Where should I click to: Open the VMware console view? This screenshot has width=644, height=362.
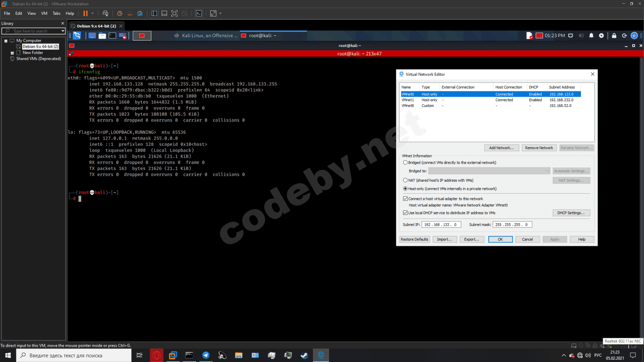[199, 13]
